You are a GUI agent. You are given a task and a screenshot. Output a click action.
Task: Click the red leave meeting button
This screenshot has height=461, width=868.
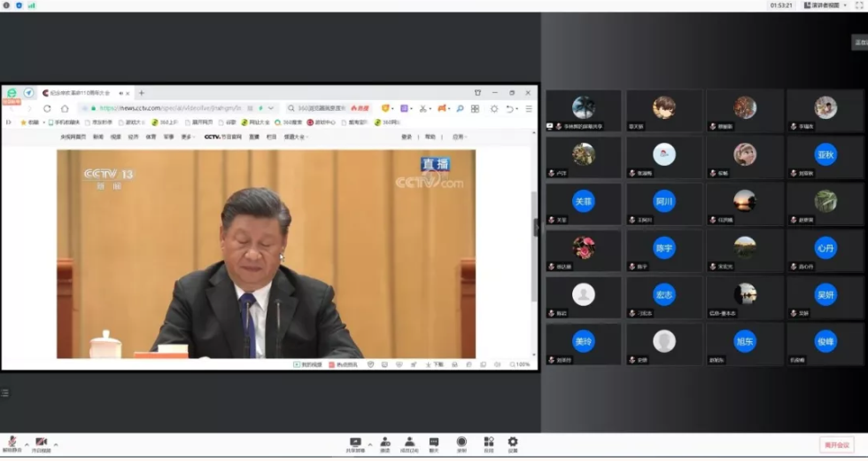836,445
